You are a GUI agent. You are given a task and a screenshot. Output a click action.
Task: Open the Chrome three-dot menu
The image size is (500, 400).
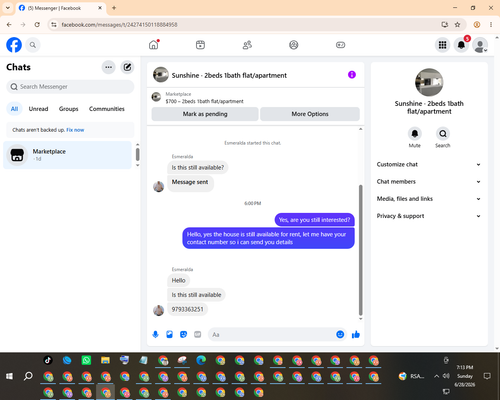491,25
